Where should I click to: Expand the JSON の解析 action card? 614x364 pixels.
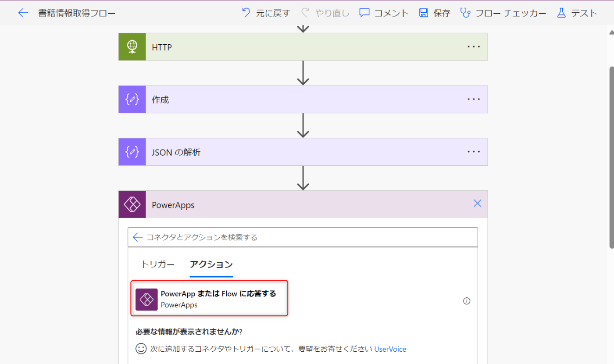click(303, 152)
